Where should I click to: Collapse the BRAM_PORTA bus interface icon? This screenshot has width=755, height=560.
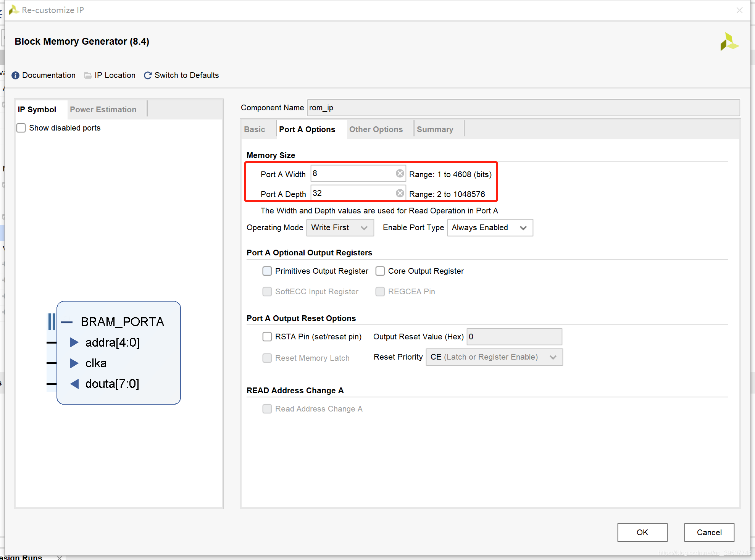coord(66,322)
